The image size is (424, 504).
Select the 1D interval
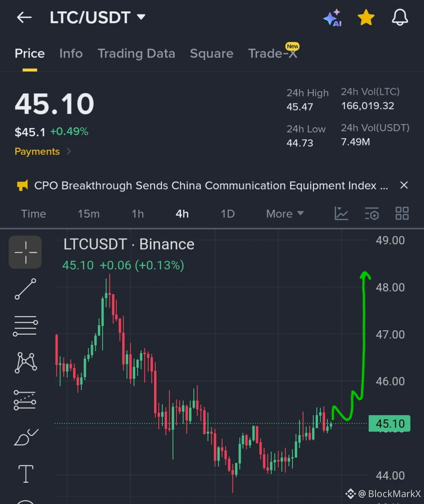point(228,214)
